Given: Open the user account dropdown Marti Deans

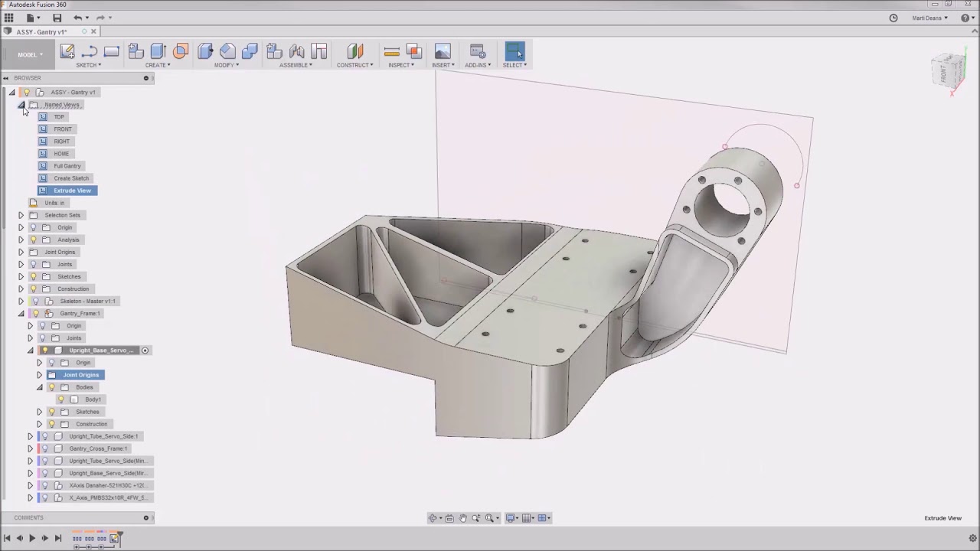Looking at the screenshot, I should click(929, 18).
